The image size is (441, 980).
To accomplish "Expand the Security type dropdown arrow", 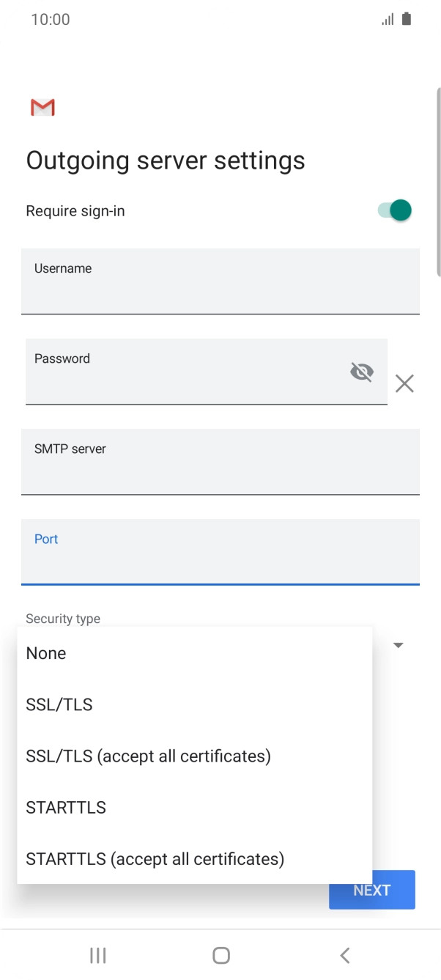I will point(398,645).
